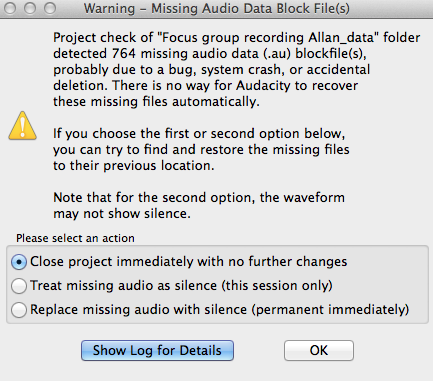Click the 'Warning – Missing Audio Data Block File(s)' title

pos(217,8)
